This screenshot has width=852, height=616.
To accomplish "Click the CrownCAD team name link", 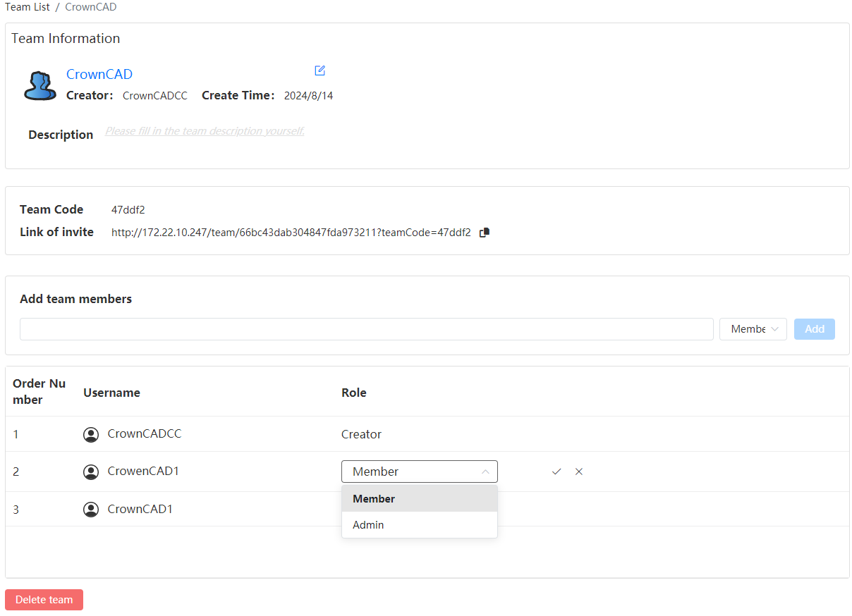I will point(99,74).
